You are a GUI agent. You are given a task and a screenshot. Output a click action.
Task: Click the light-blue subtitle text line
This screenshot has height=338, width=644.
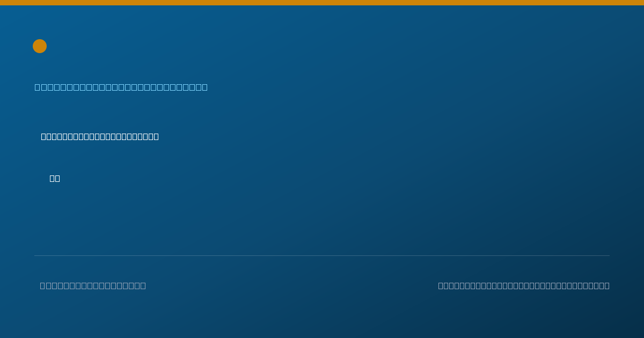[x=121, y=87]
